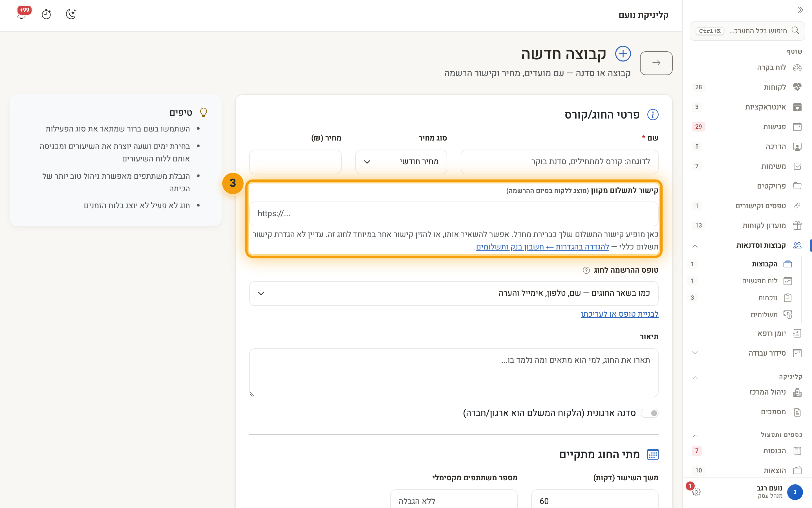Collapse the כספים ותפעול section chevron
812x508 pixels.
point(695,436)
